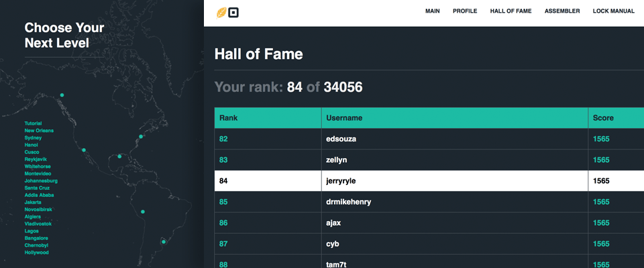Image resolution: width=644 pixels, height=268 pixels.
Task: Select the map dot in the Gulf of Mexico
Action: (x=119, y=156)
